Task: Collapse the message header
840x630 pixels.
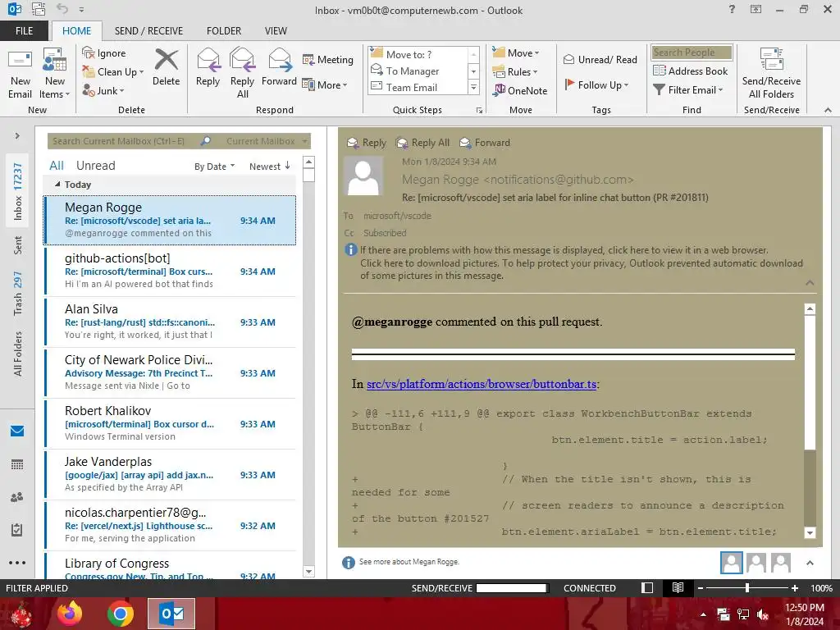Action: (x=810, y=282)
